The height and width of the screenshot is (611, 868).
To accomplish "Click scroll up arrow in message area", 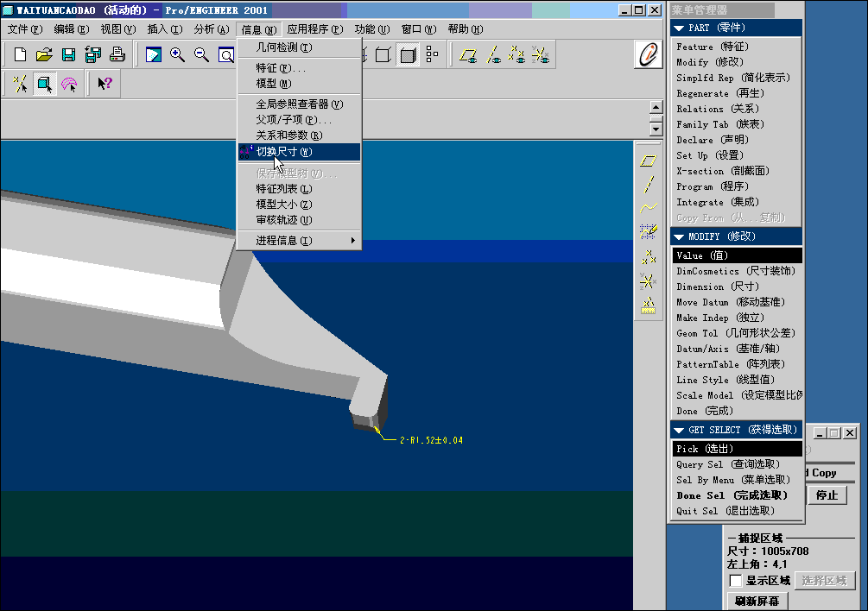I will (x=656, y=107).
